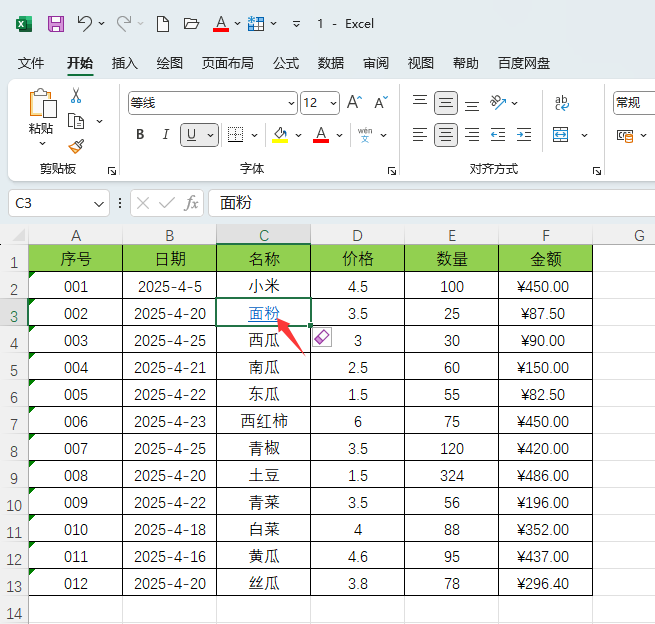This screenshot has height=624, width=655.
Task: Expand merge cells dropdown arrow
Action: pyautogui.click(x=584, y=135)
